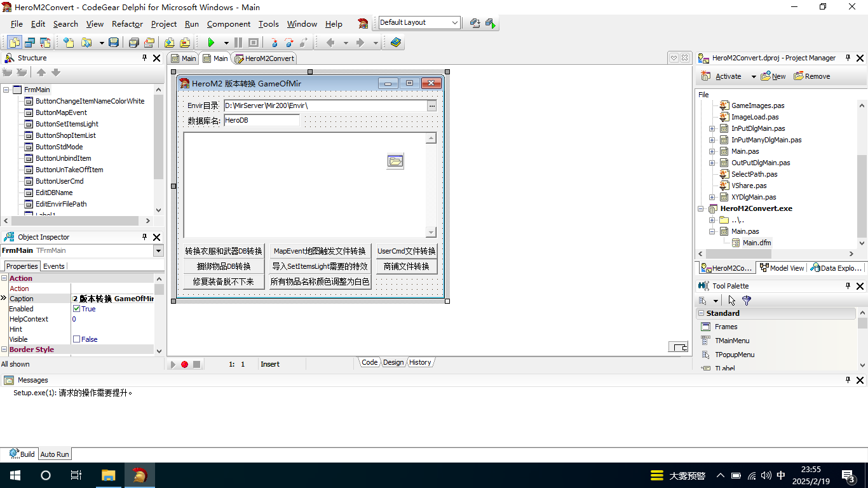Click the Step Over debug icon
This screenshot has width=868, height=488.
pyautogui.click(x=289, y=43)
